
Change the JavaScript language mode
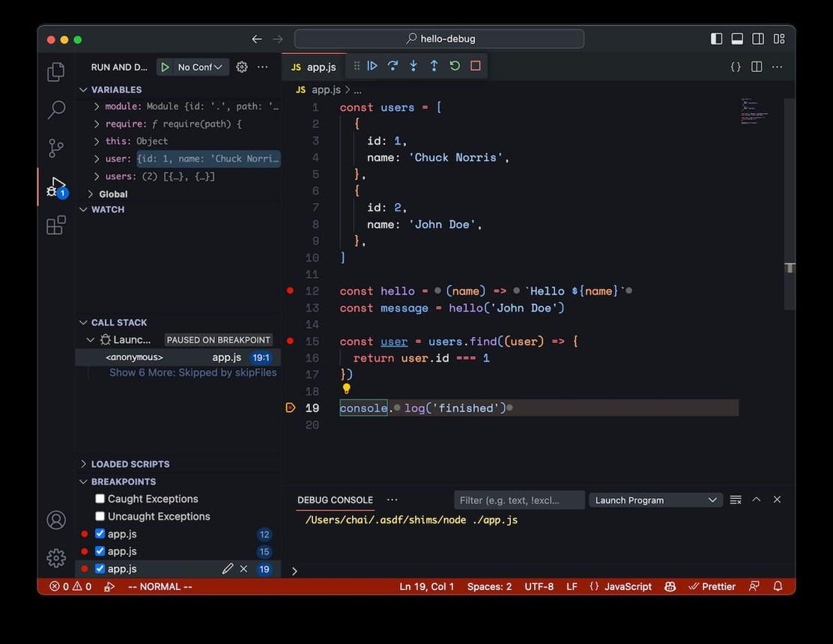point(628,586)
